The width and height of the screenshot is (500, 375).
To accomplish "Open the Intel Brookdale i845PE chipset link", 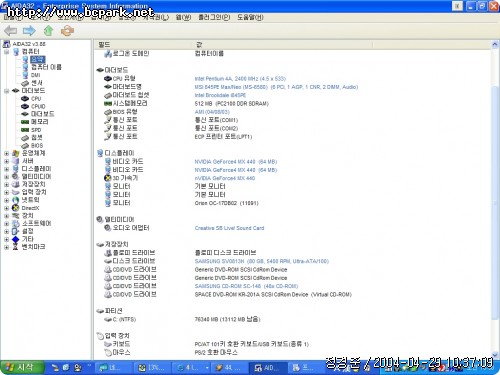I will tap(220, 95).
